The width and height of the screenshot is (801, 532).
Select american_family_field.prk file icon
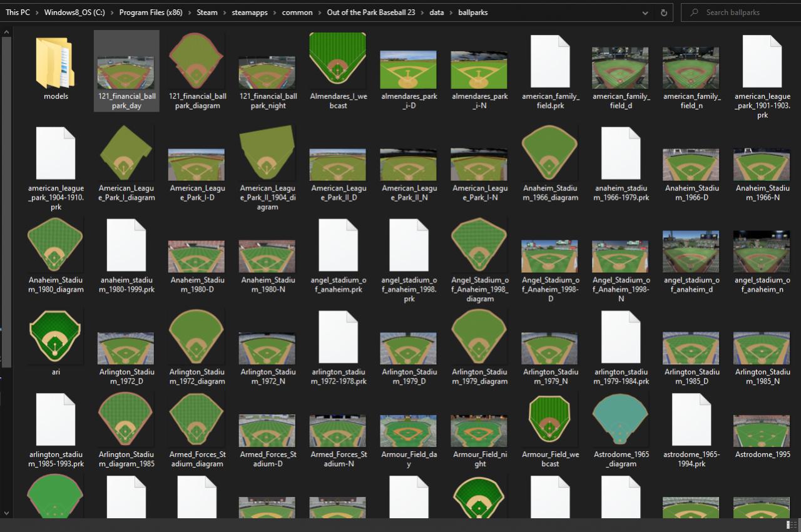pyautogui.click(x=550, y=63)
